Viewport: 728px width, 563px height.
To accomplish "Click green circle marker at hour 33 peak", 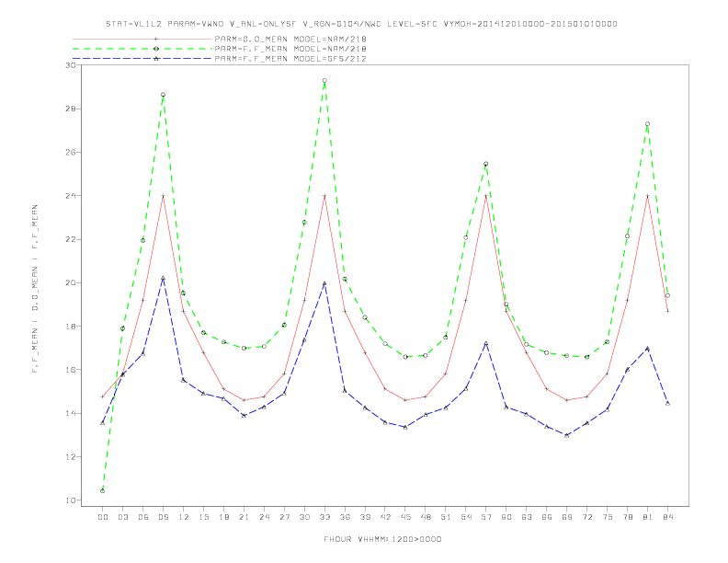I will pos(324,81).
